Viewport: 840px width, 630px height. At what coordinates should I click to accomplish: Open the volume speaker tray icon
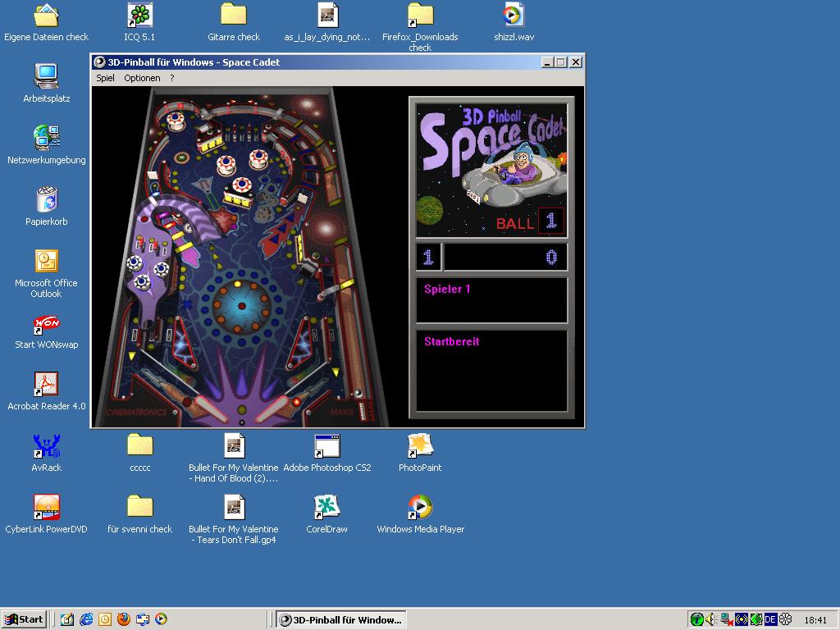coord(711,620)
